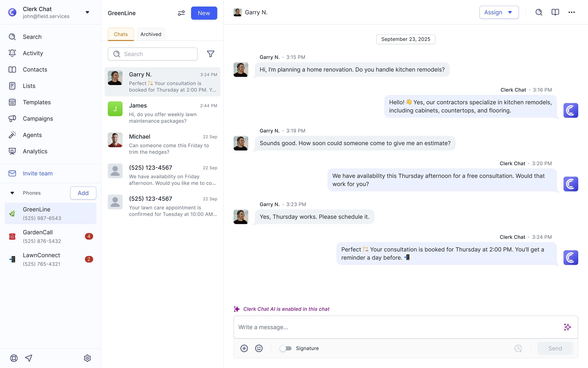Click the filter funnel icon
Viewport: 588px width, 368px height.
click(210, 54)
